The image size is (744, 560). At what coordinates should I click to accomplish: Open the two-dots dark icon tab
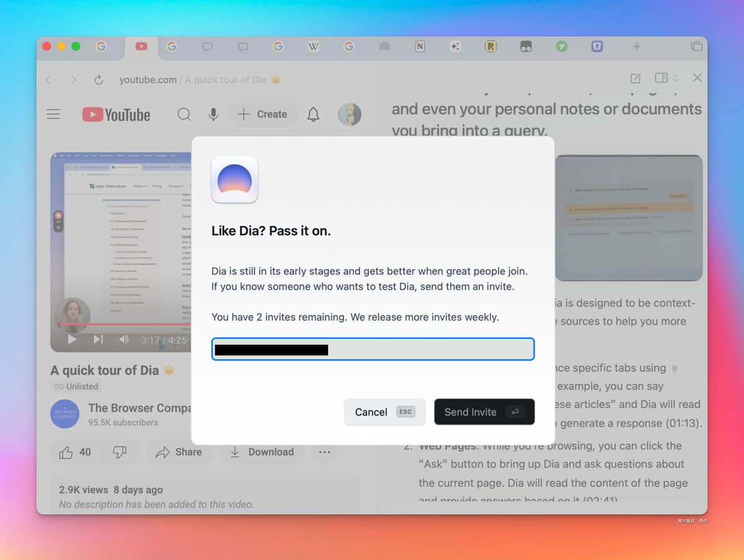click(x=526, y=47)
